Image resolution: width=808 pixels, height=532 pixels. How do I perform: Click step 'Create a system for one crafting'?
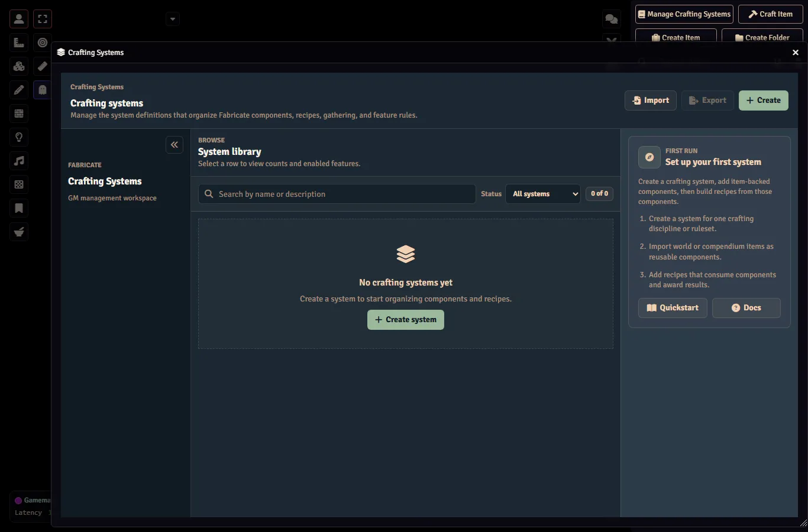701,223
